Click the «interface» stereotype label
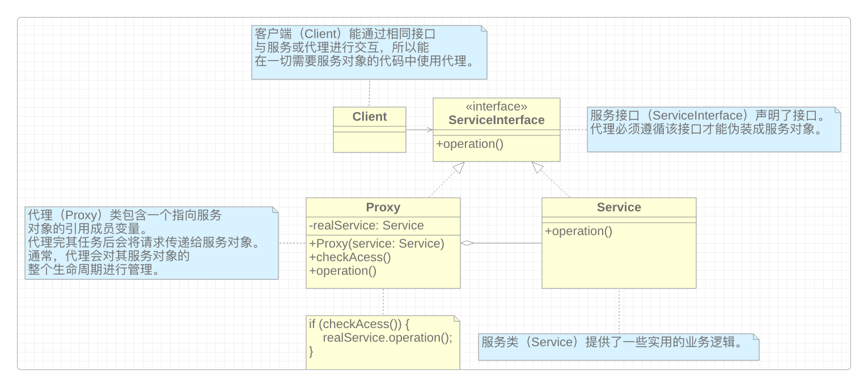This screenshot has width=868, height=387. pyautogui.click(x=496, y=107)
